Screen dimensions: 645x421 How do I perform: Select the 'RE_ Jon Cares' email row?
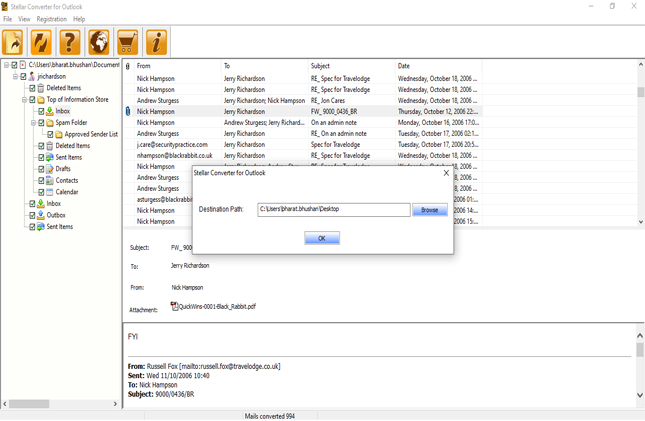[303, 100]
